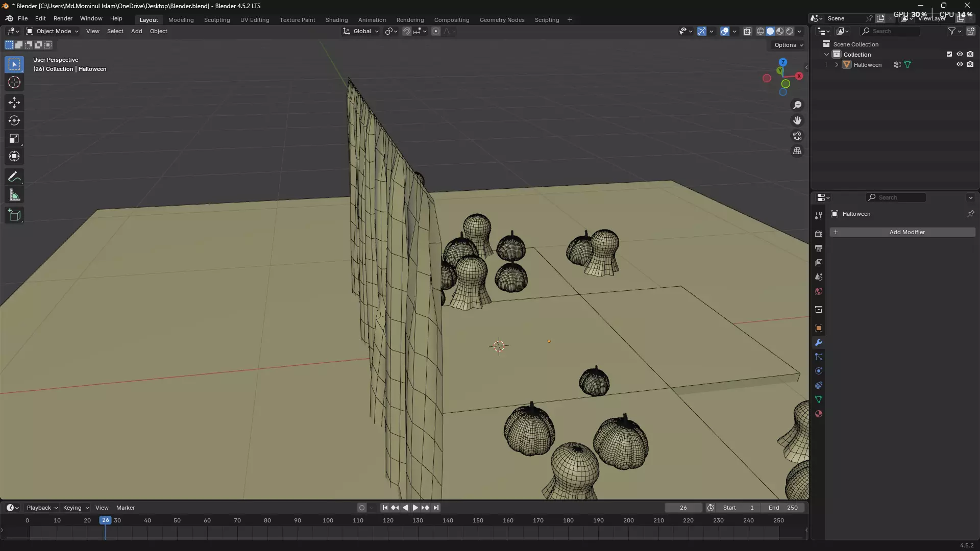Toggle snapping magnet in header
The width and height of the screenshot is (980, 551).
(406, 31)
